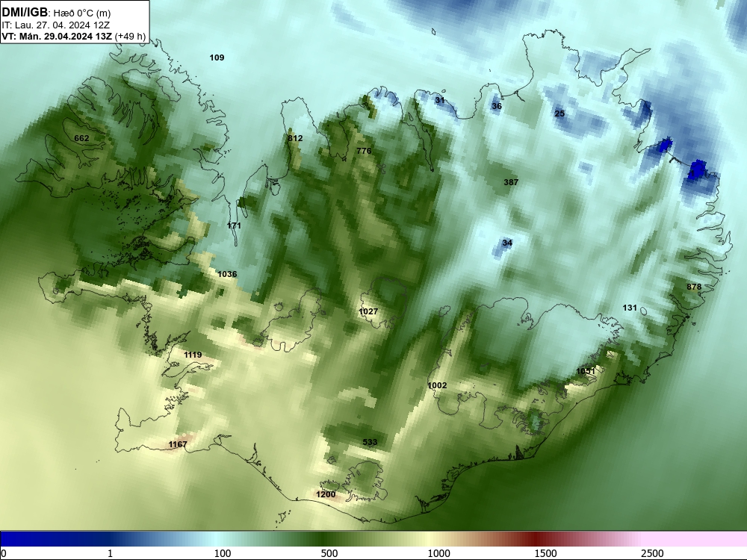Screen dimensions: 747x560
Task: Click the 1119 height value
Action: tap(193, 355)
